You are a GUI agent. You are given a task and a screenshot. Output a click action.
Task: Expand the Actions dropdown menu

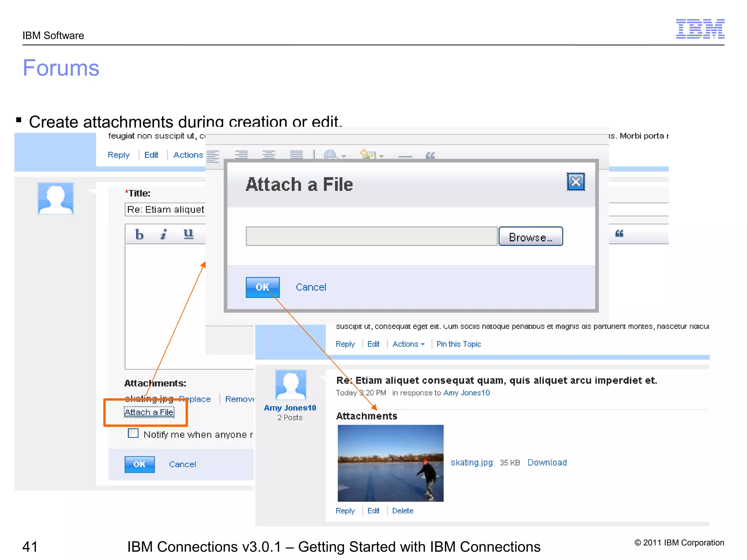[x=408, y=345]
